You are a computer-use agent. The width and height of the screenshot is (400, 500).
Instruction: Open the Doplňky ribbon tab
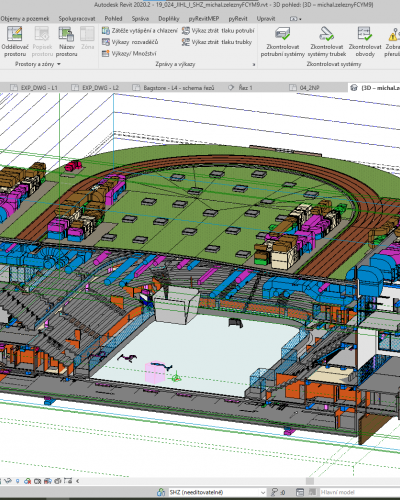pos(169,19)
